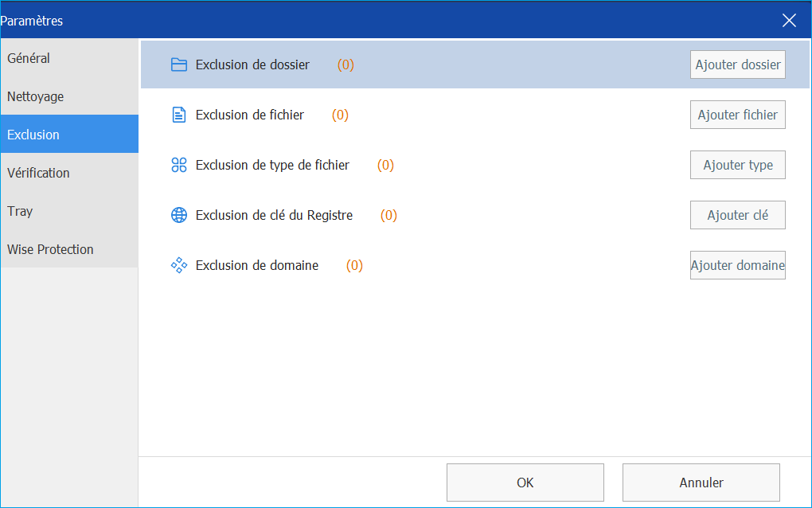
Task: Click the file type exclusion icon
Action: (178, 165)
